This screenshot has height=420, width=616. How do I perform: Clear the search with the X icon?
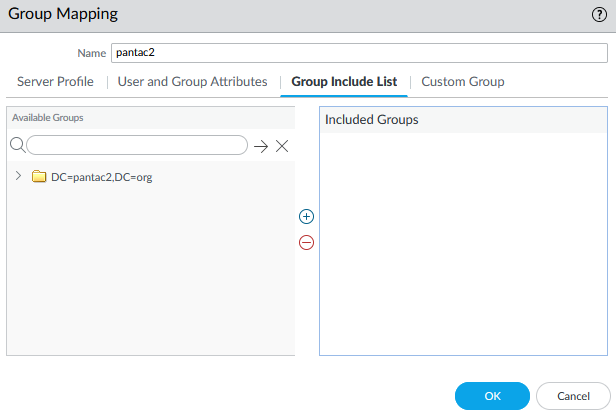click(282, 146)
